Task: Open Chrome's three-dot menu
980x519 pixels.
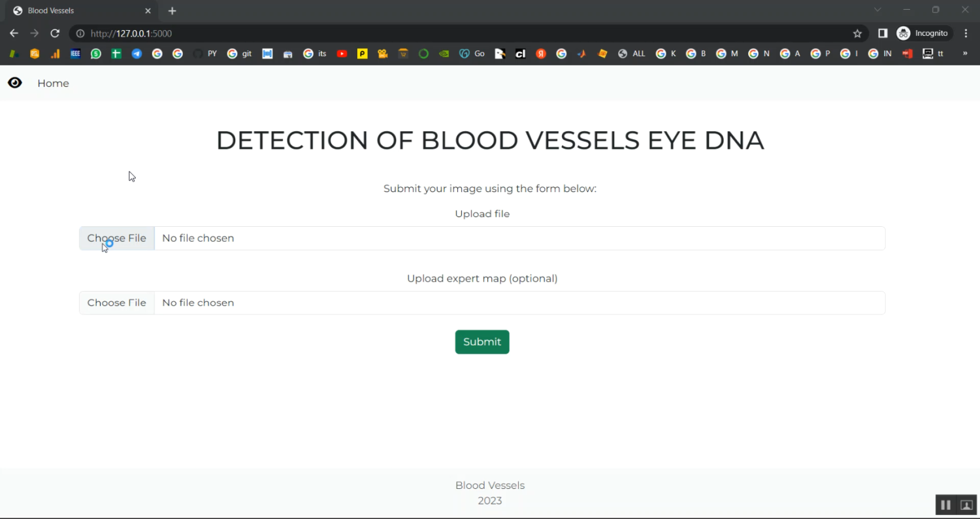Action: point(966,33)
